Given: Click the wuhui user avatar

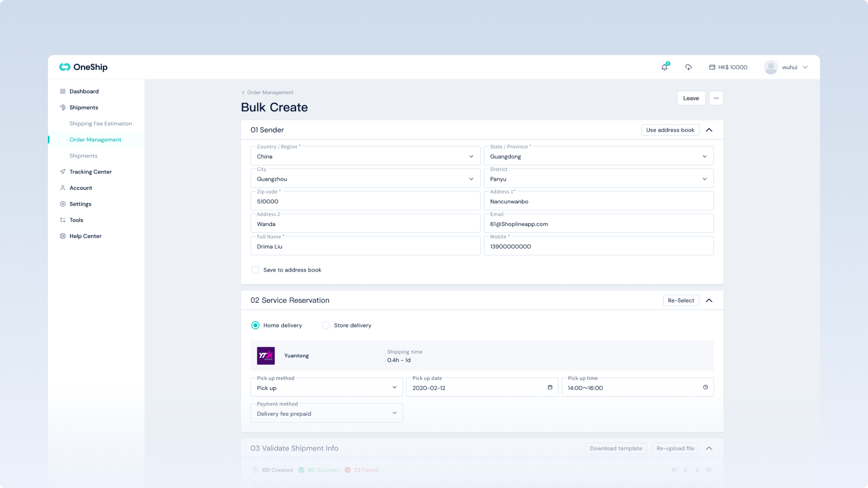Looking at the screenshot, I should (770, 67).
